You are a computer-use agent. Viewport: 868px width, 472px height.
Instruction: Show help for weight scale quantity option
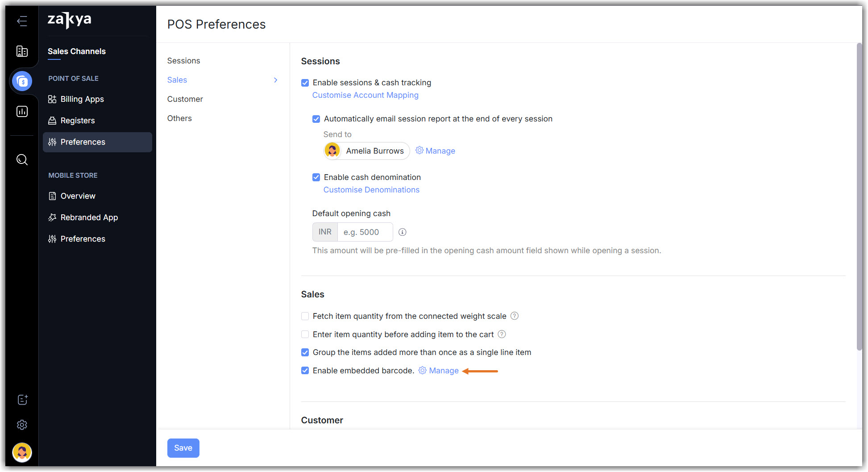point(515,316)
